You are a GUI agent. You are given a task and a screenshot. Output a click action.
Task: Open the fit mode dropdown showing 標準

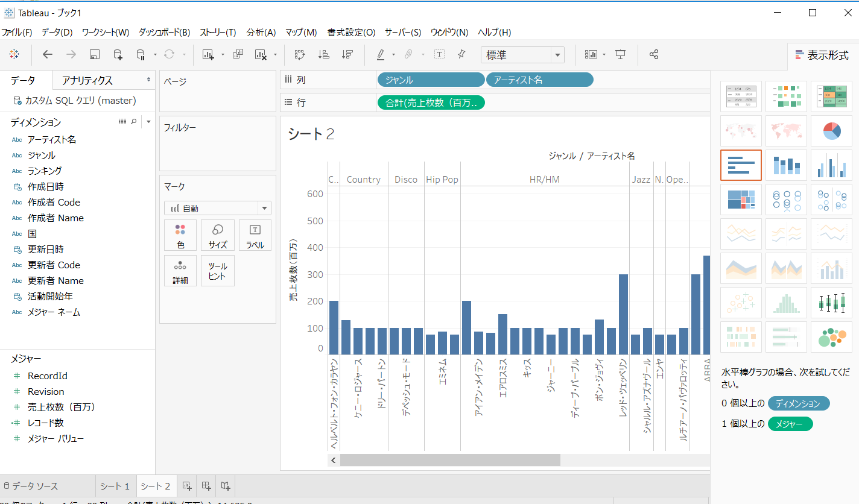coord(558,54)
